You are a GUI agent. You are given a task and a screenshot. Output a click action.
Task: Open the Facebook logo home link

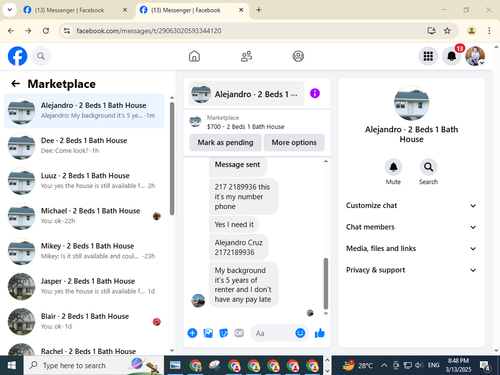coord(17,56)
